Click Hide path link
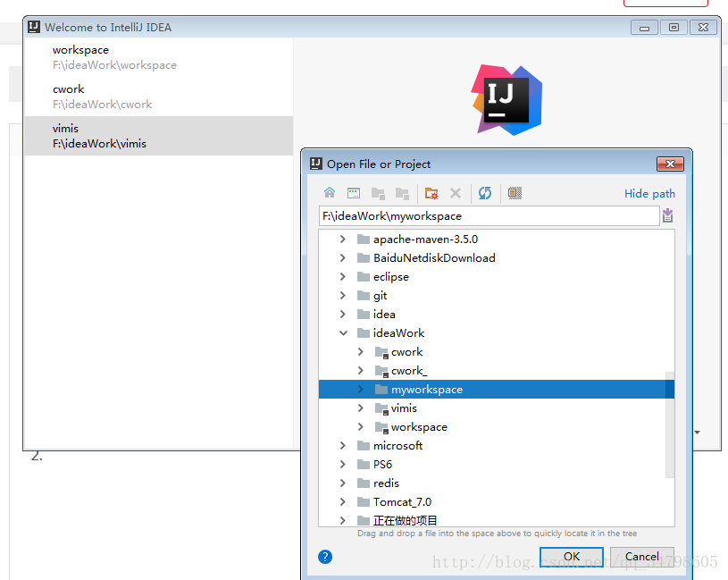 [649, 194]
